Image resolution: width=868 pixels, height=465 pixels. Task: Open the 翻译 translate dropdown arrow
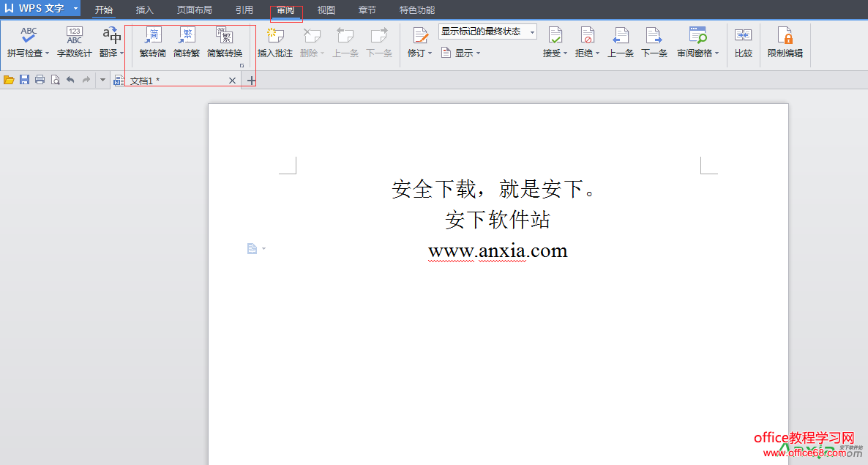(122, 53)
